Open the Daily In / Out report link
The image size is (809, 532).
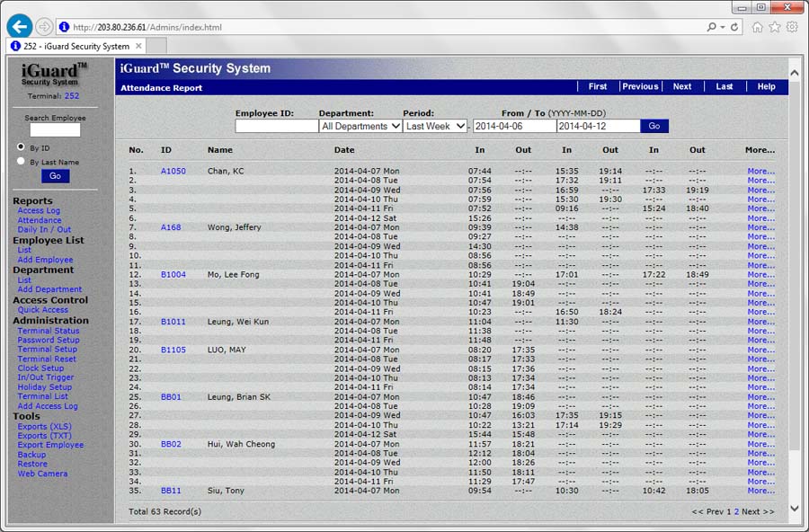point(44,230)
